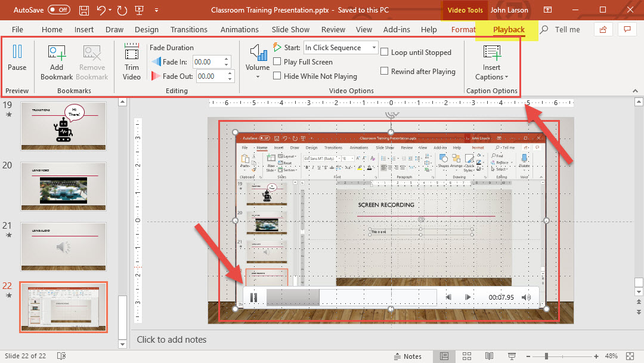Pause the video on the player bar

click(253, 297)
